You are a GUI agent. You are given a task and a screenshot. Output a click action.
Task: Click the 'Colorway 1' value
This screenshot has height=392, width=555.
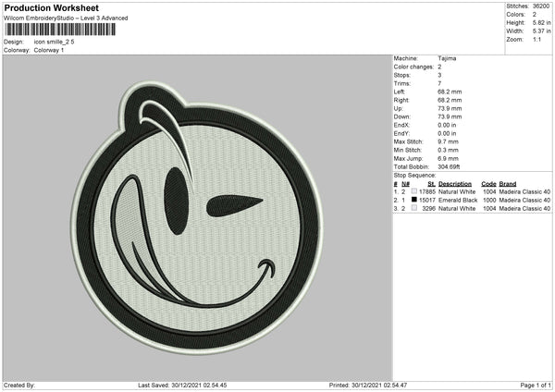[x=49, y=50]
